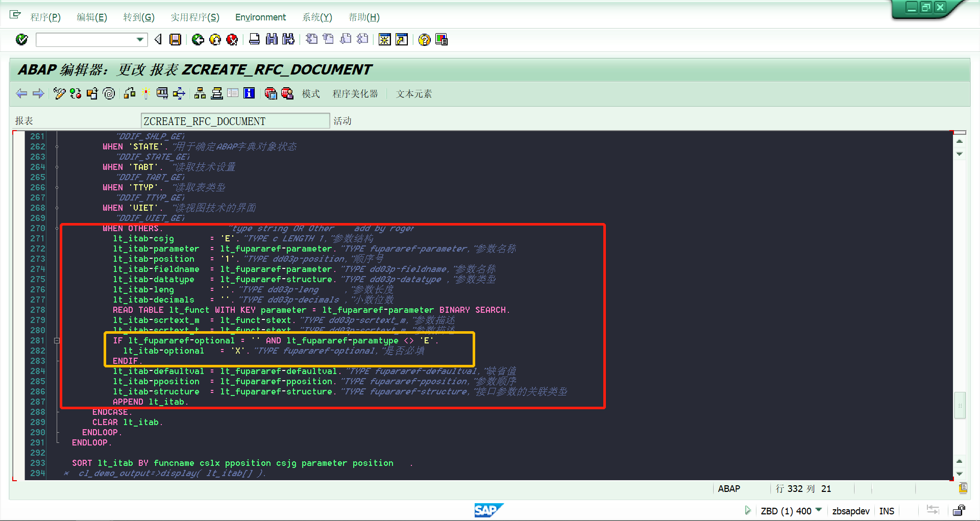Click the Enhance spiral icon

point(109,93)
